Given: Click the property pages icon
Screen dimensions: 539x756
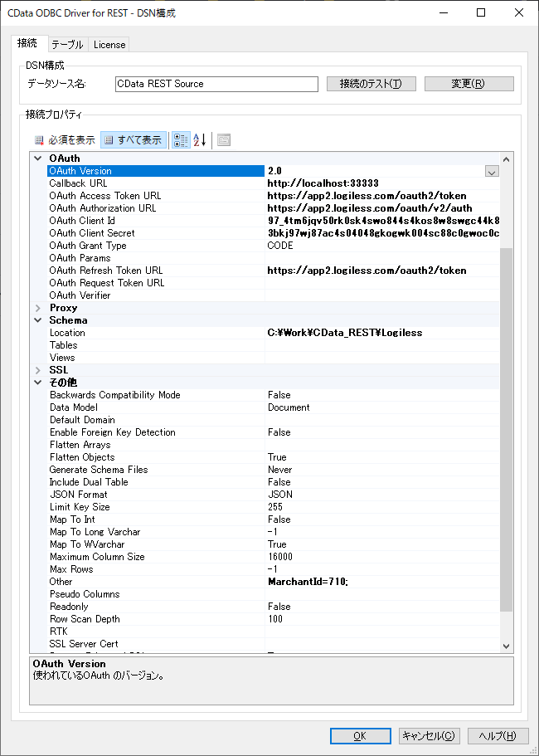Looking at the screenshot, I should click(x=224, y=140).
